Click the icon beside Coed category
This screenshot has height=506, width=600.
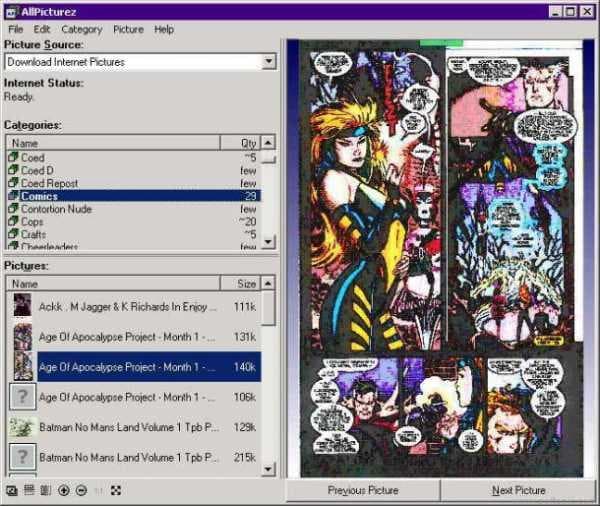(13, 157)
